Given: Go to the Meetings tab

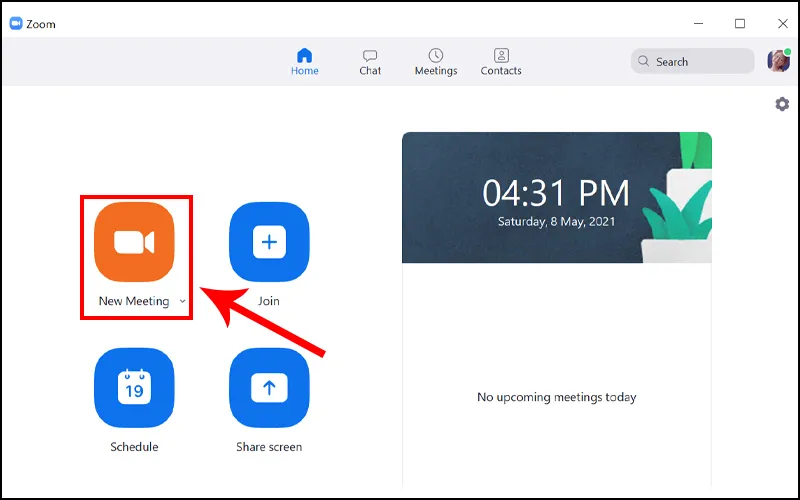Looking at the screenshot, I should 436,62.
